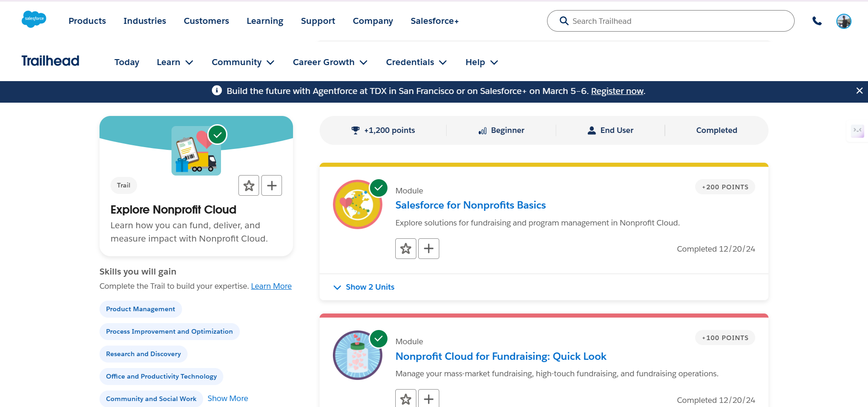Viewport: 868px width, 407px height.
Task: Select Products in top navigation
Action: click(87, 21)
